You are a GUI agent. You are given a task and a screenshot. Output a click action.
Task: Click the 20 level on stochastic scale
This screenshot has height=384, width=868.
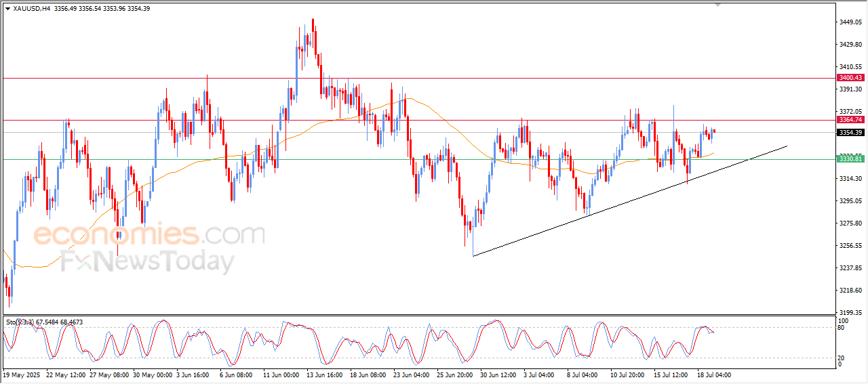click(x=842, y=358)
